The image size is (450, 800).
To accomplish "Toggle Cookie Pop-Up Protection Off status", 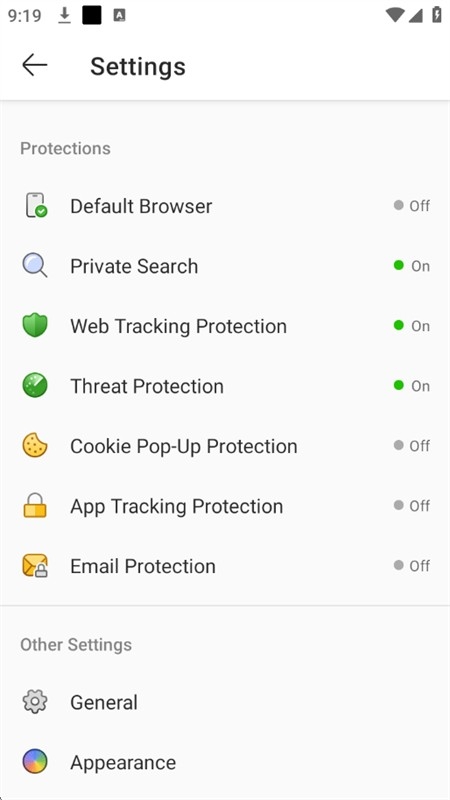I will point(412,445).
